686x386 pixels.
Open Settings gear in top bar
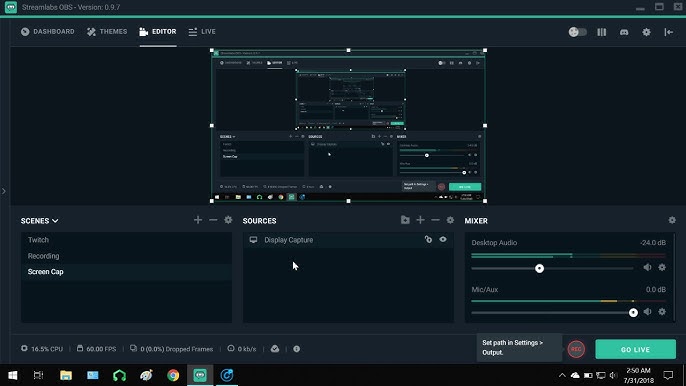[x=646, y=32]
